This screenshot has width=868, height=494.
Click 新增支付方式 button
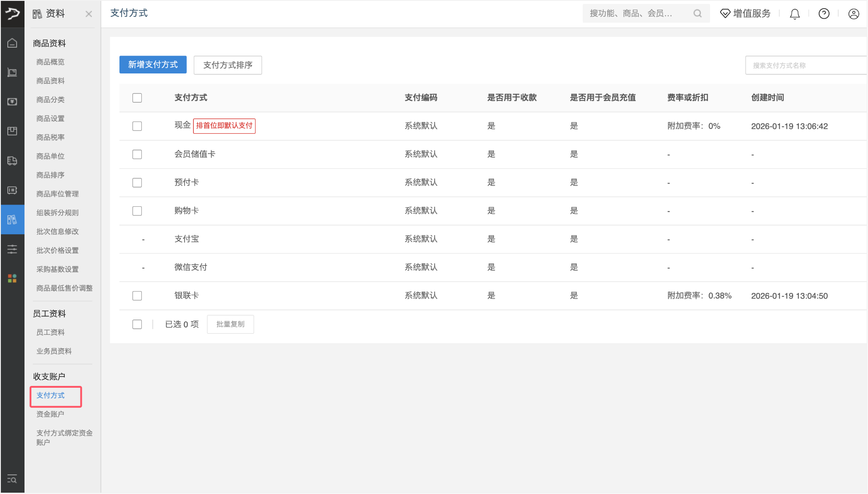click(153, 65)
